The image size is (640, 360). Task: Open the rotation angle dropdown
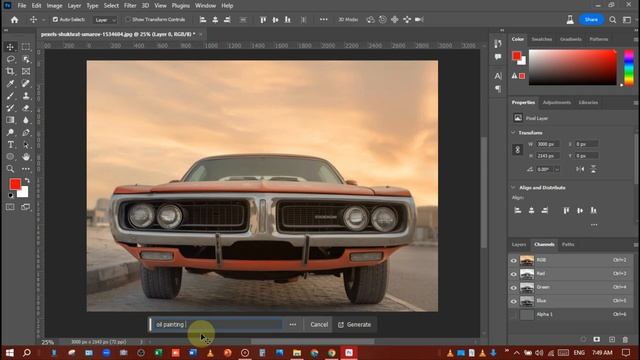click(557, 169)
